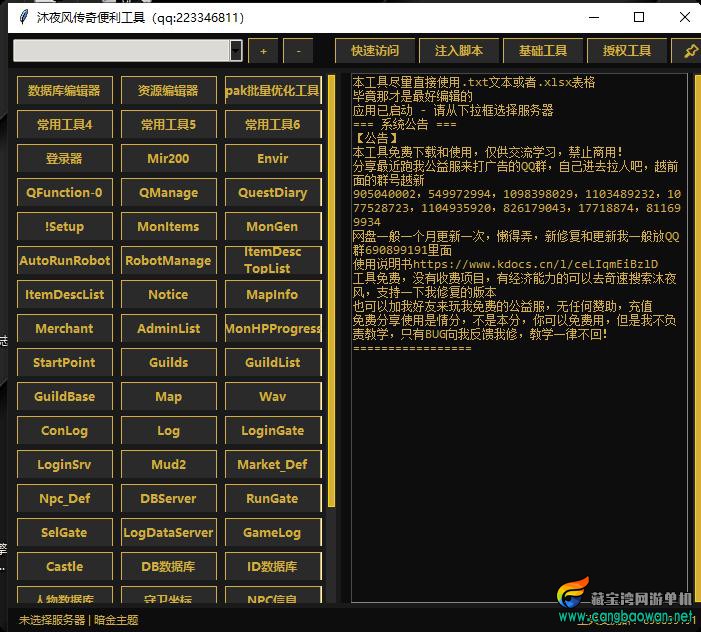This screenshot has width=701, height=632.
Task: Open the Map folder button
Action: [169, 396]
